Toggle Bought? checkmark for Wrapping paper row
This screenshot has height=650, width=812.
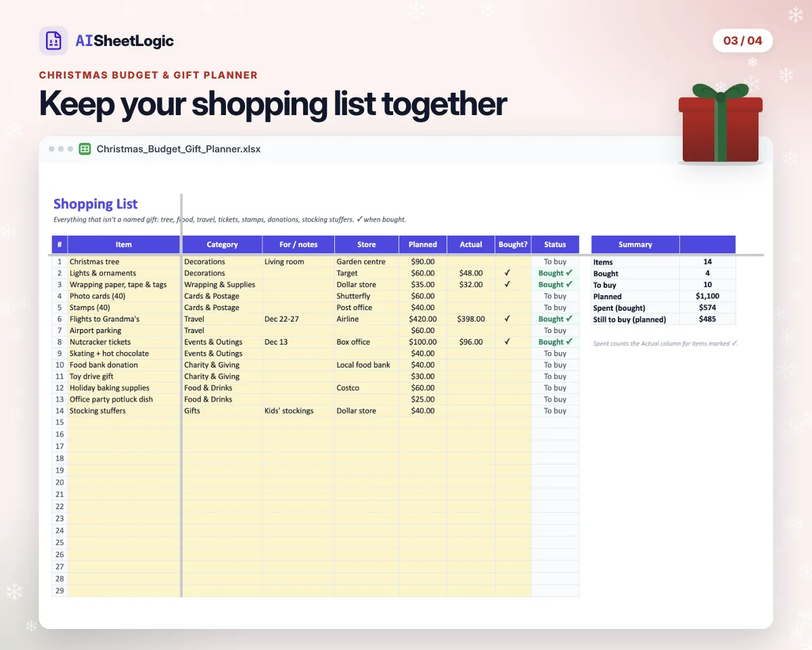(507, 284)
